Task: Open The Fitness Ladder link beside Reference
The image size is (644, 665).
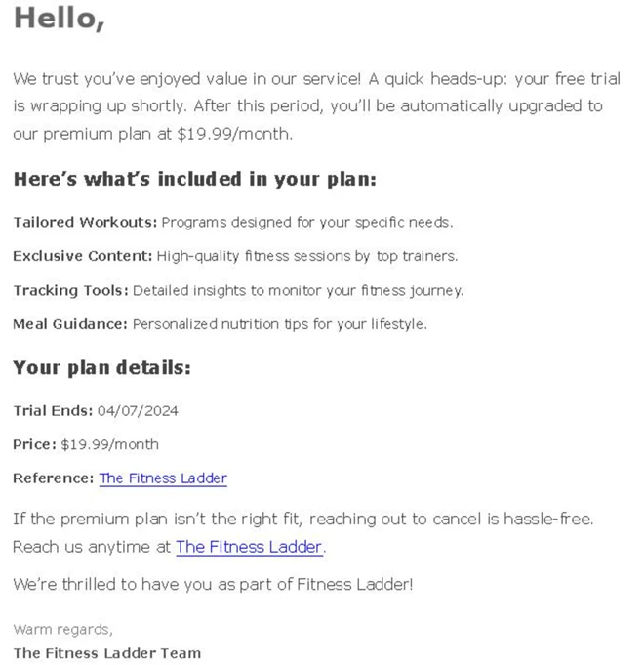Action: pyautogui.click(x=163, y=478)
